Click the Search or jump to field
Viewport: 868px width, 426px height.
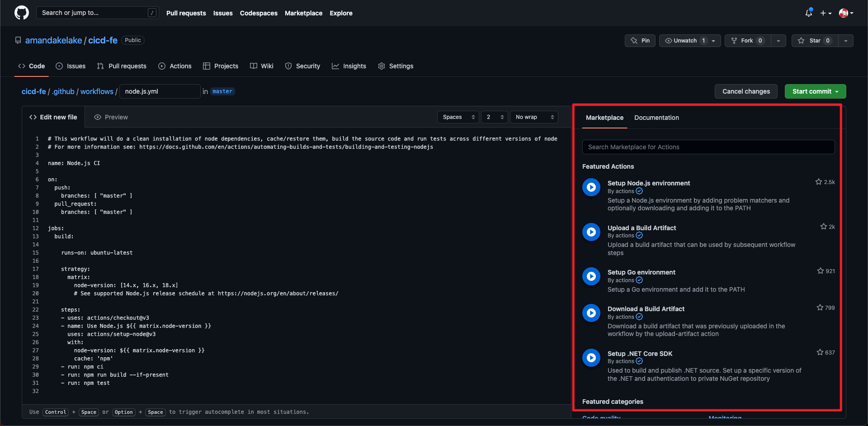[97, 13]
